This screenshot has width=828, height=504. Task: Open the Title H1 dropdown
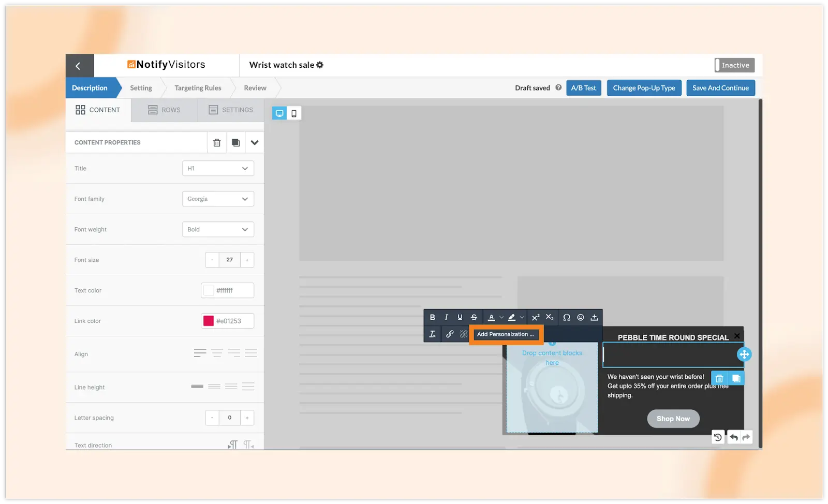218,168
